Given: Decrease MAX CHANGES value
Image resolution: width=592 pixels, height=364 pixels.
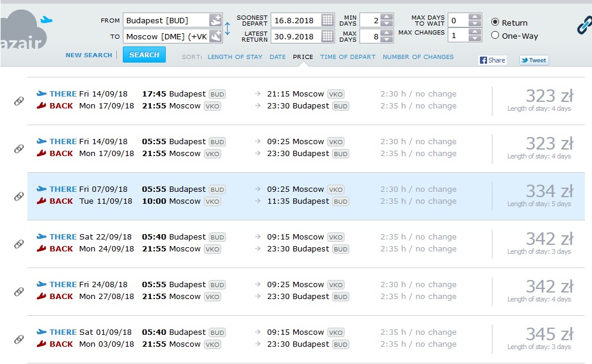Looking at the screenshot, I should 475,39.
